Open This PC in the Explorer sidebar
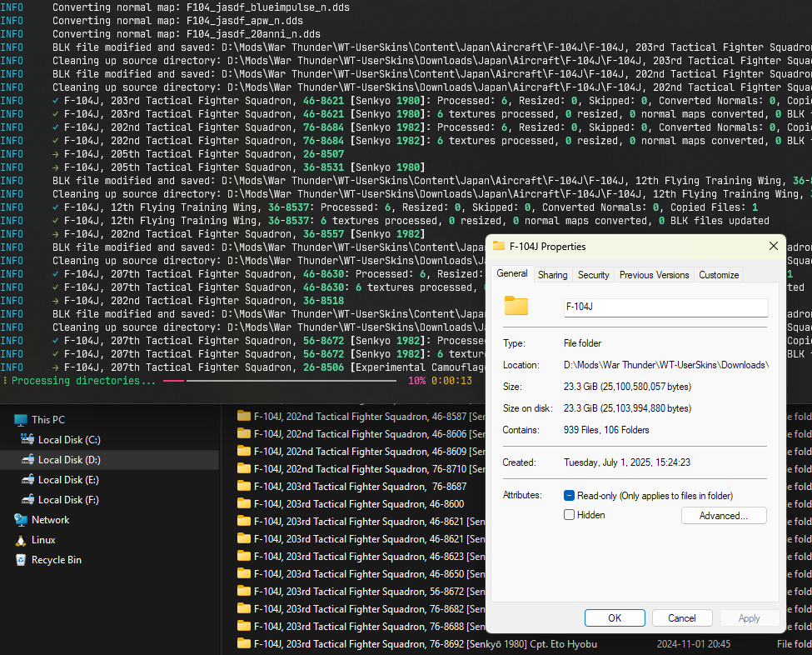 (x=48, y=420)
